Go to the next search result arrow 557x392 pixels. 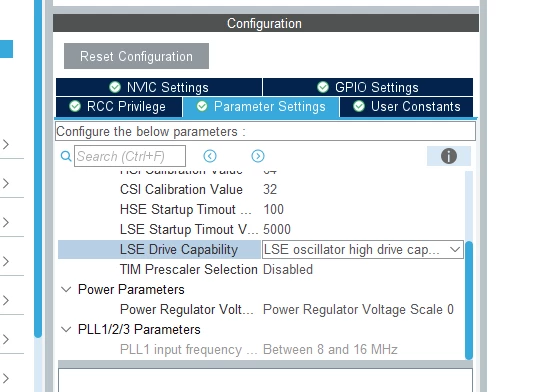pyautogui.click(x=258, y=156)
